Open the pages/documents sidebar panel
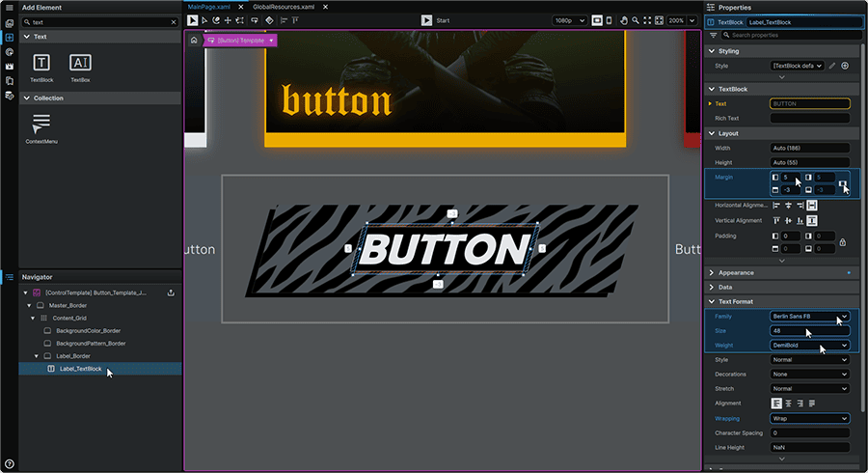This screenshot has height=473, width=868. click(x=9, y=81)
